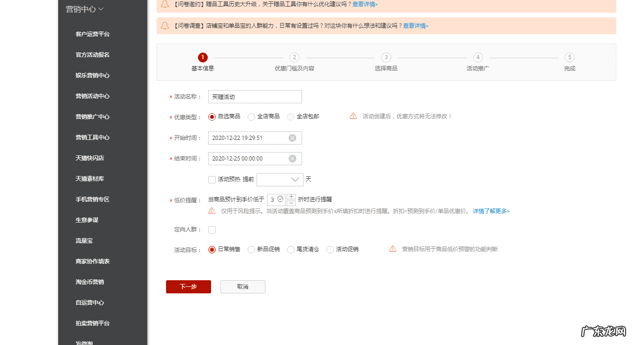Check the 定向人群 checkbox
This screenshot has height=345, width=644.
[x=212, y=230]
